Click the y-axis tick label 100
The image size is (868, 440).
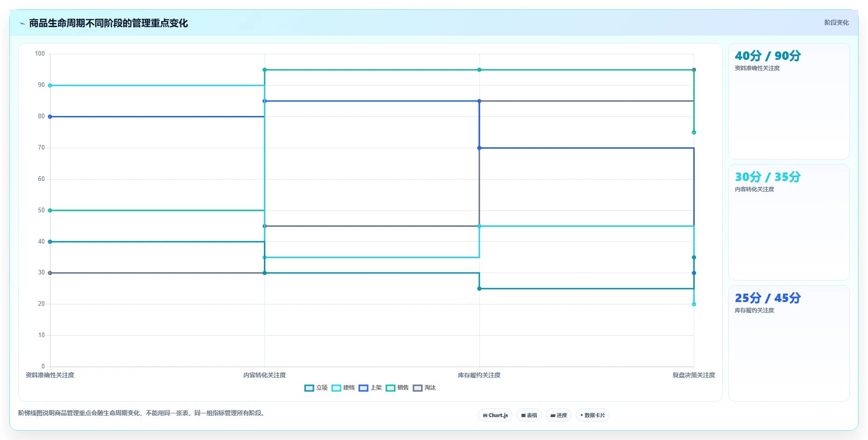pos(40,54)
